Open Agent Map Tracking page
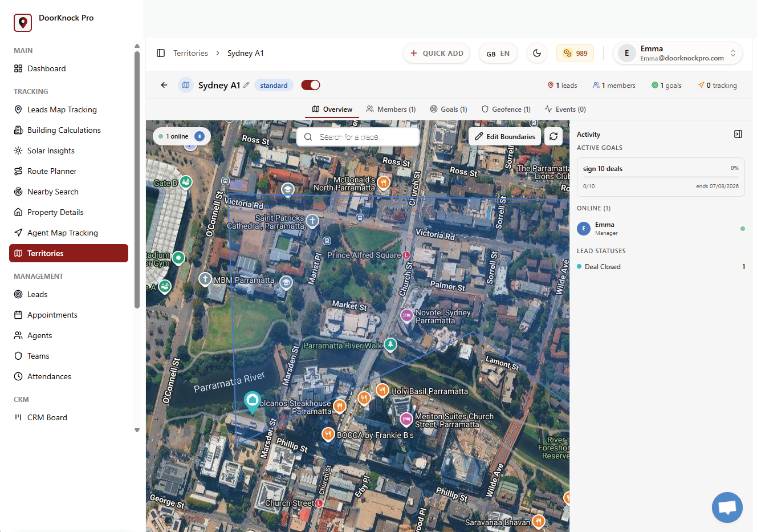Screen dimensions: 757x532 click(68, 233)
